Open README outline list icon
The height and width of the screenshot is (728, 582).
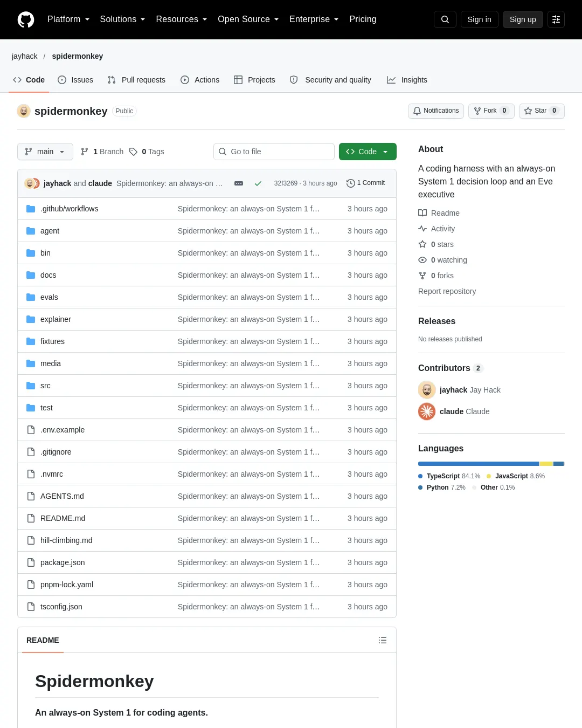coord(383,640)
